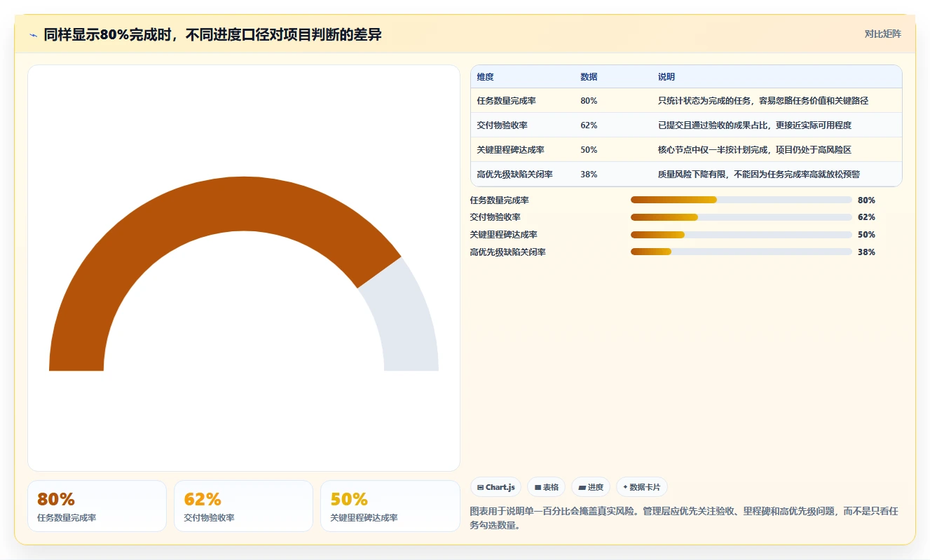Select the Chart.js tag chip
Viewport: 930px width, 560px height.
(495, 487)
